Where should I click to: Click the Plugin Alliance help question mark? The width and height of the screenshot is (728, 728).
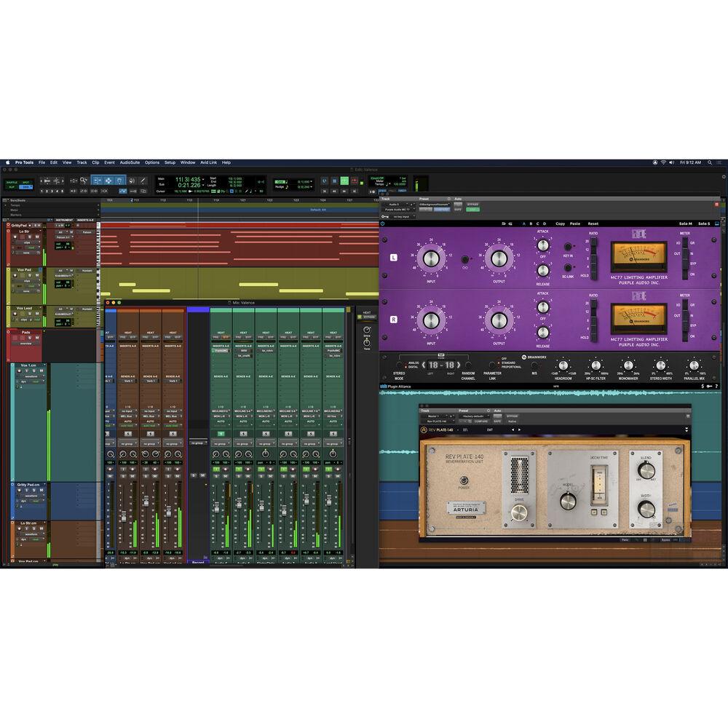pyautogui.click(x=717, y=387)
